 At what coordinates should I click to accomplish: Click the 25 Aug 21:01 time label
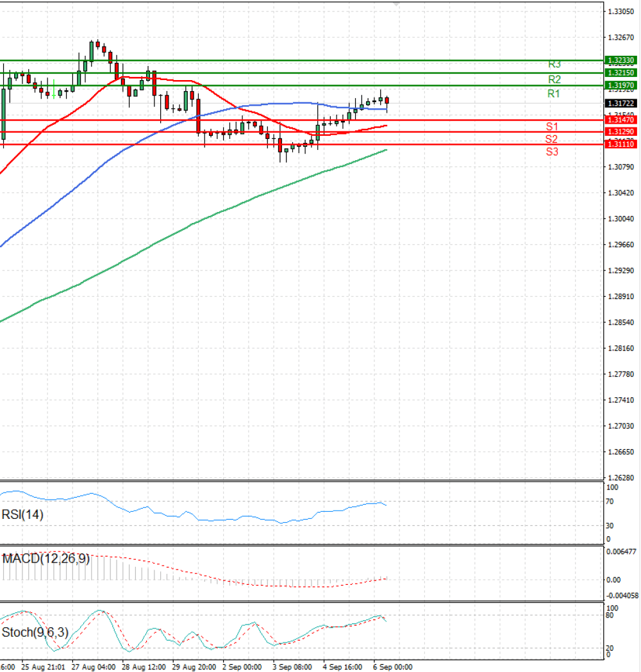pos(44,668)
